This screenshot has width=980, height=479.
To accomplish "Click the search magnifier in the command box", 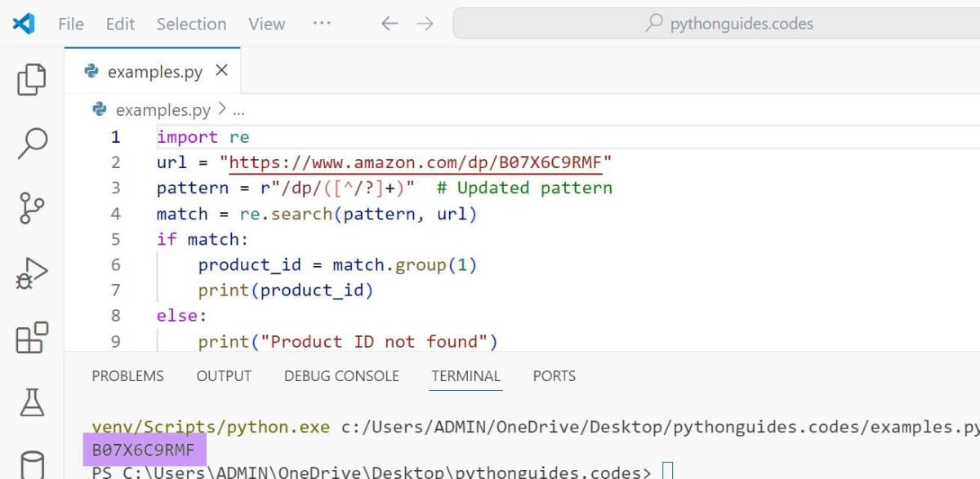I will coord(654,24).
